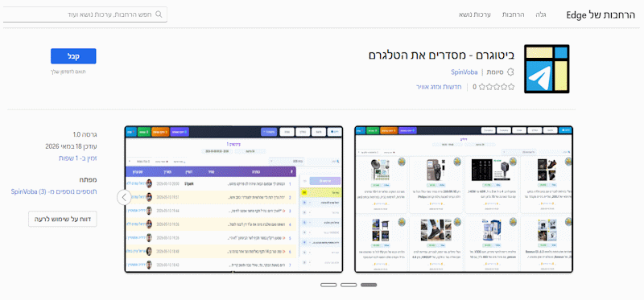Click the גרסה 1.0 version text
644x300 pixels.
pos(85,134)
